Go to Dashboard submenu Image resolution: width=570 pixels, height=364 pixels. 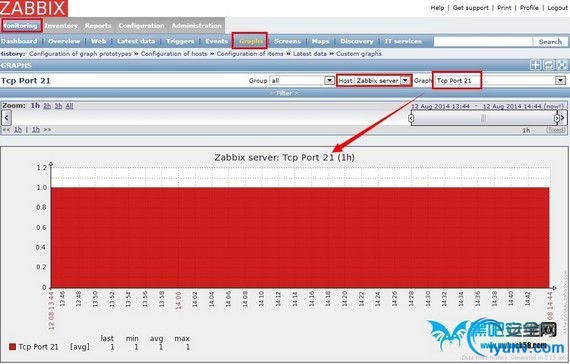click(x=19, y=41)
